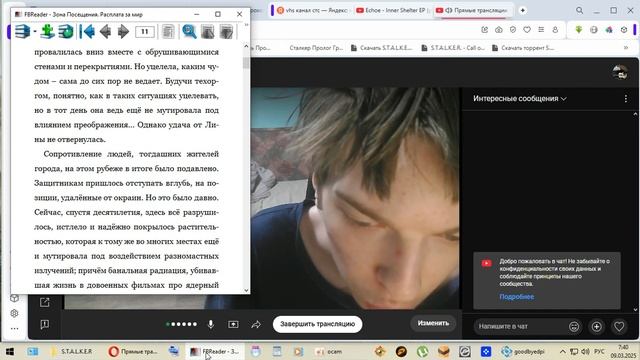This screenshot has width=640, height=360.
Task: Jump to start with blue bar-arrow icon
Action: click(x=87, y=31)
